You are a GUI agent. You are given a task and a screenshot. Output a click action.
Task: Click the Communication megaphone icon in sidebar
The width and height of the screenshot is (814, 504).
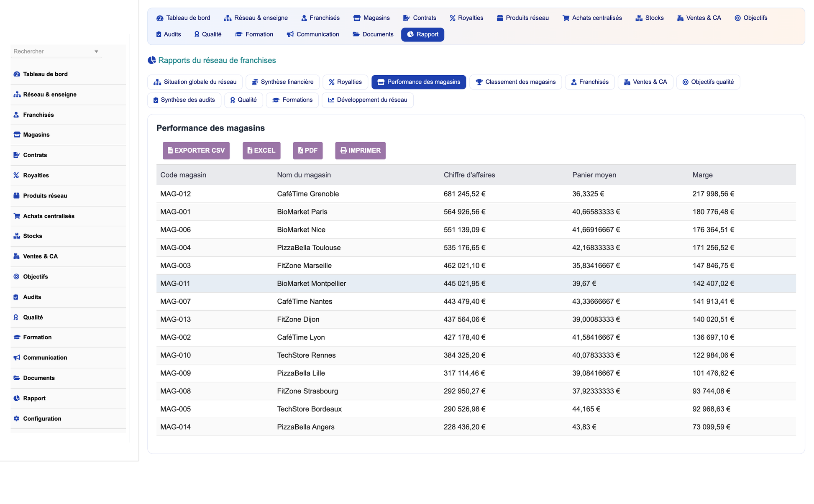click(x=17, y=358)
